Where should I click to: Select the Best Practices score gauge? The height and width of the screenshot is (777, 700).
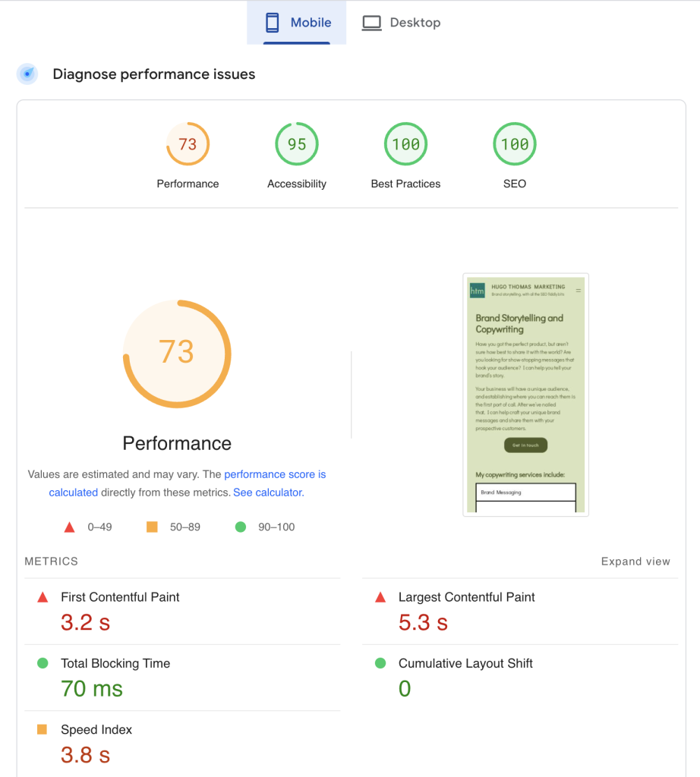tap(405, 144)
